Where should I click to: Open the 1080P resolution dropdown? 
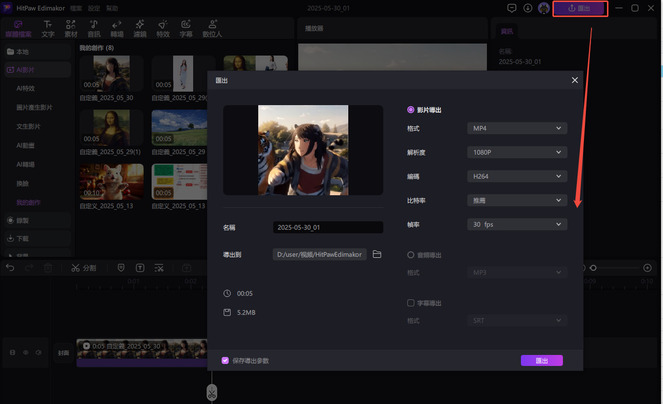click(x=517, y=152)
